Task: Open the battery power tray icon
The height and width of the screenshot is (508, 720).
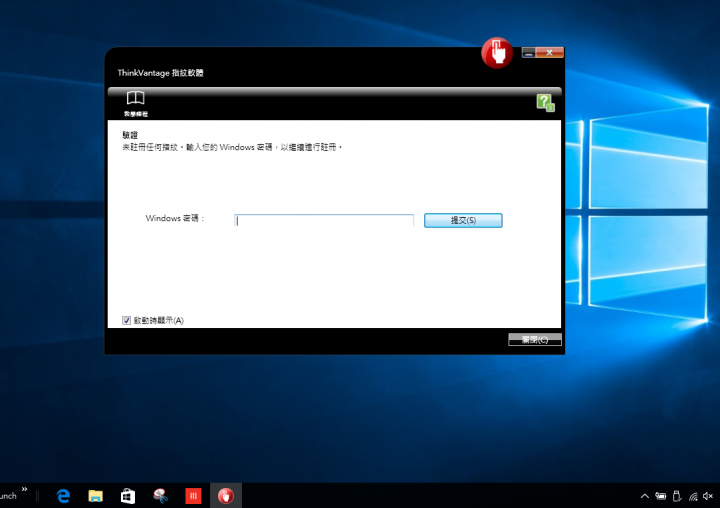Action: (x=660, y=496)
